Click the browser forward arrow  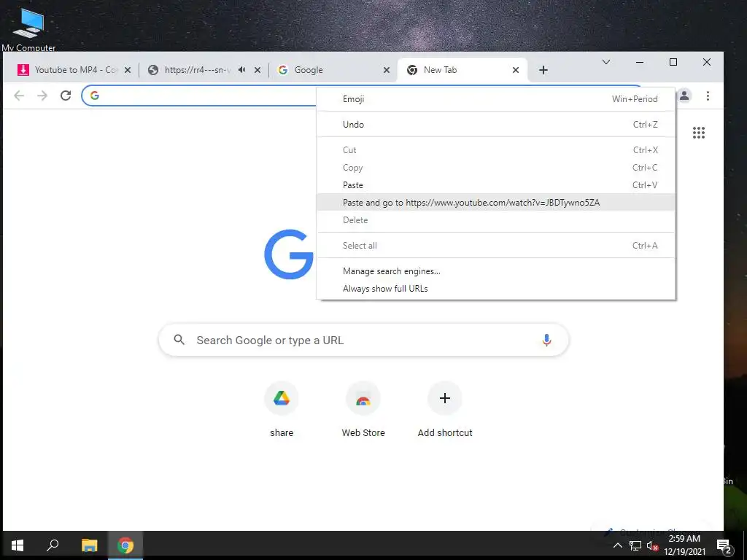[42, 96]
